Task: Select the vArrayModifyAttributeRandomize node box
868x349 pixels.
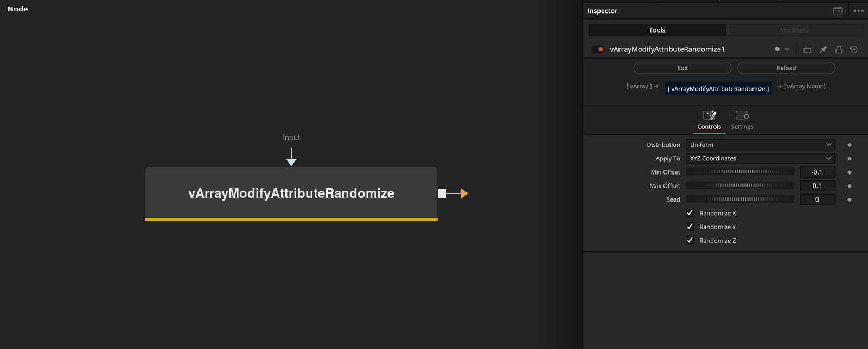Action: pyautogui.click(x=291, y=193)
